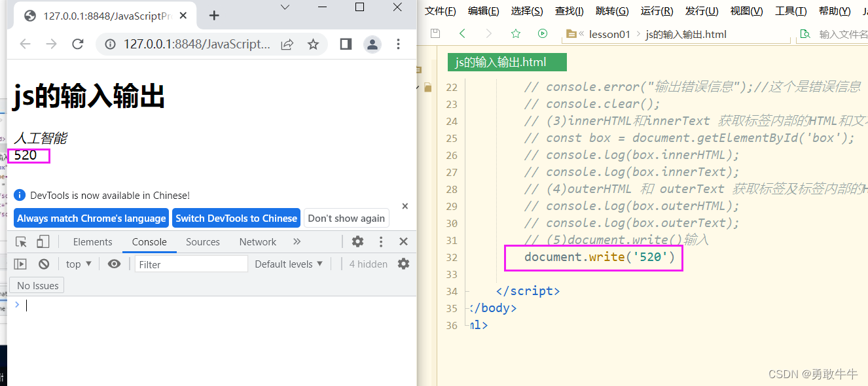Click the 4 hidden messages label
The width and height of the screenshot is (868, 386).
368,264
